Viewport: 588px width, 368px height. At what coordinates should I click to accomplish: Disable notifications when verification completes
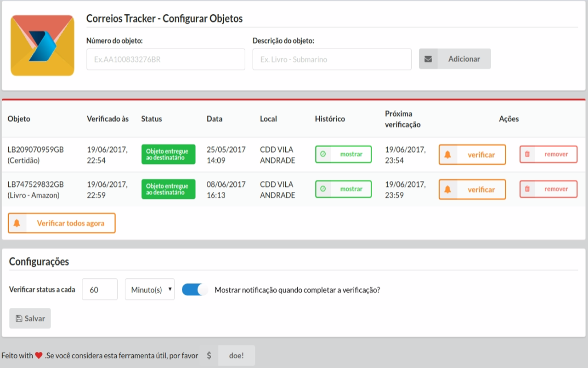tap(195, 289)
